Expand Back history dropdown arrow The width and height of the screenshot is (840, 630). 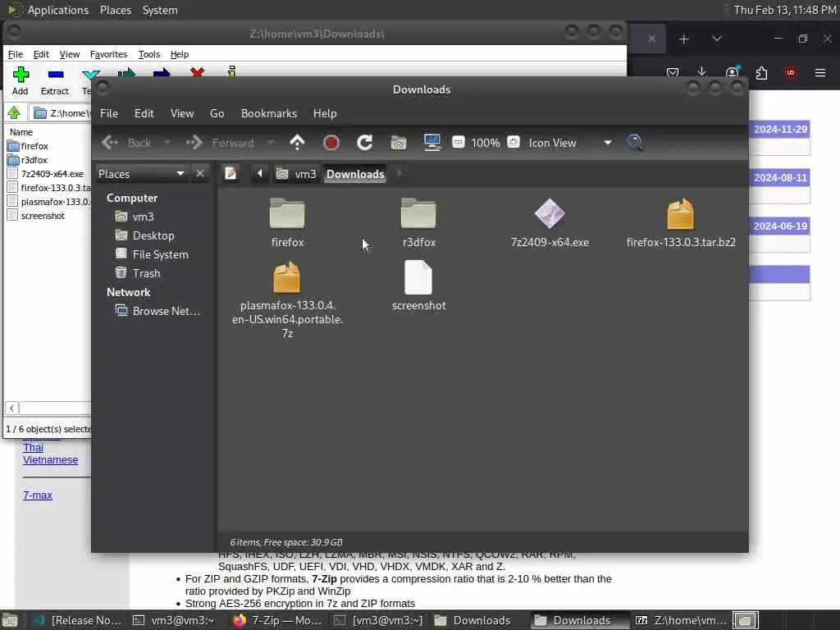tap(167, 143)
